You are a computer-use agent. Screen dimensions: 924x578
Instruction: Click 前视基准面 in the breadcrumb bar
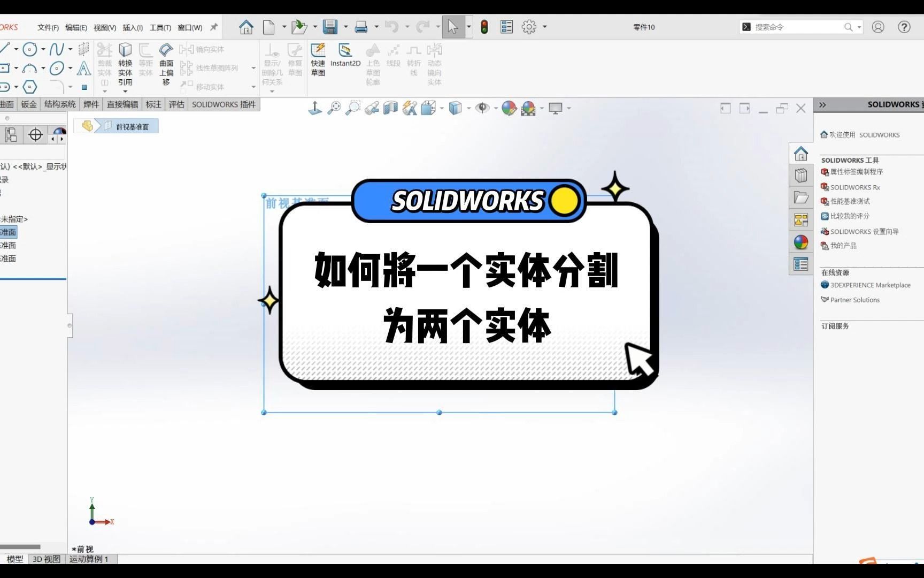[132, 127]
